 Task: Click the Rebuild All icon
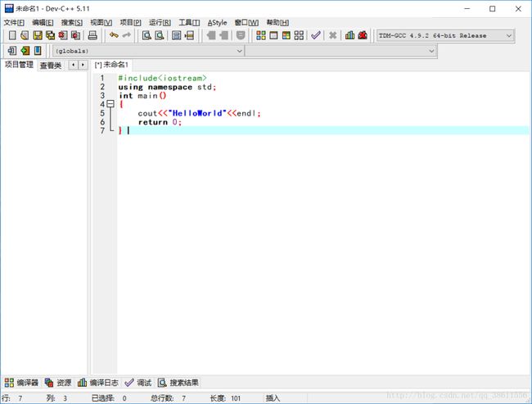coord(299,35)
